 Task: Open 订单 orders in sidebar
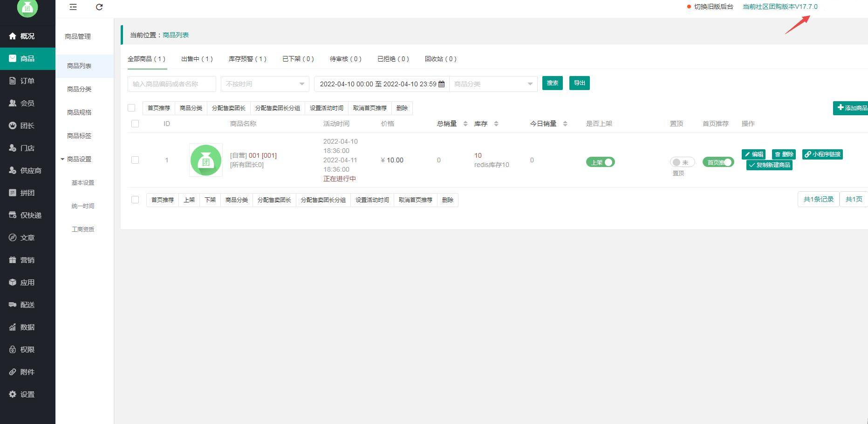coord(27,81)
